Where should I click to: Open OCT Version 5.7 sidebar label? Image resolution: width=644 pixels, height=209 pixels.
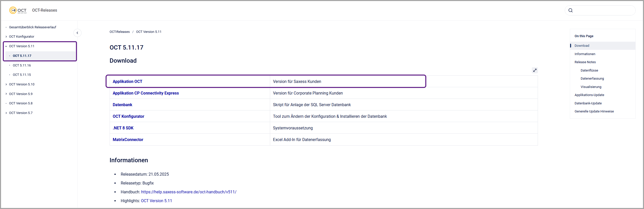pos(21,113)
